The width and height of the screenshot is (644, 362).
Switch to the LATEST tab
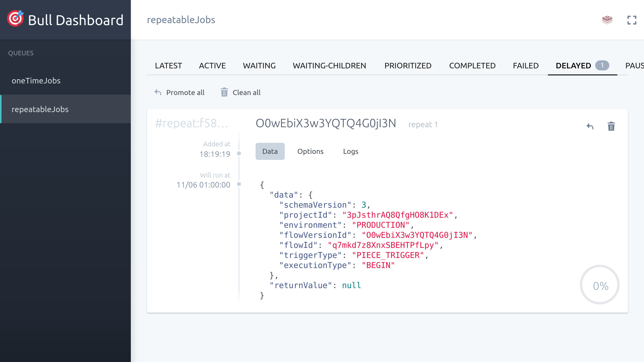168,66
